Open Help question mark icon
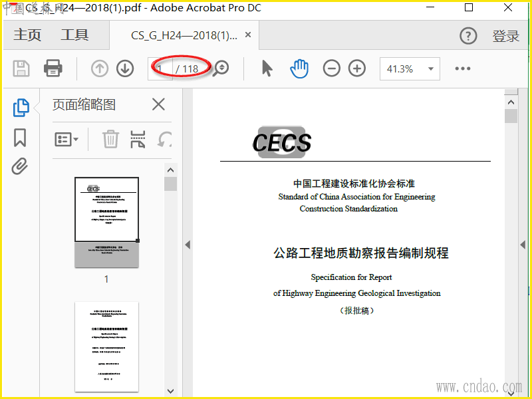Viewport: 532px width, 399px height. pyautogui.click(x=468, y=36)
